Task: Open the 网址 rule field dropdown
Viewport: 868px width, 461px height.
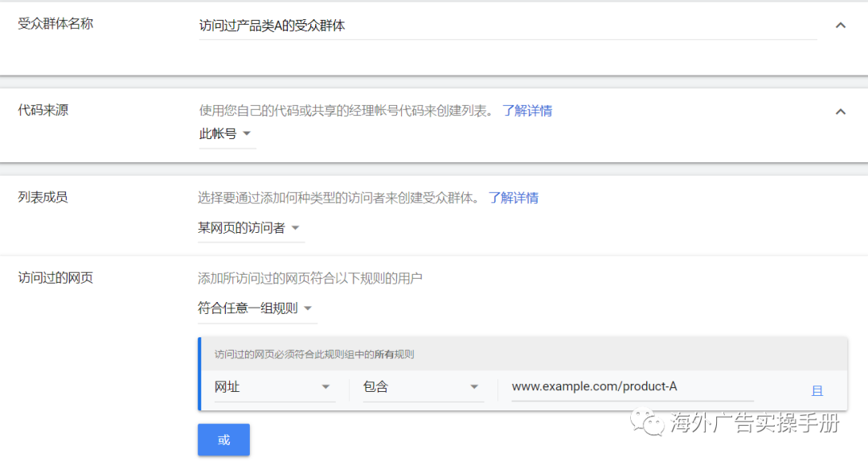Action: 275,387
